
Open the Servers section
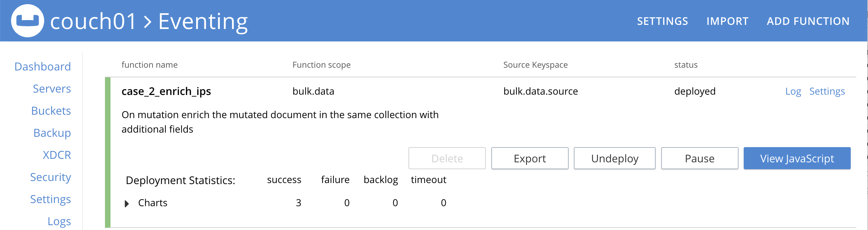pos(52,89)
